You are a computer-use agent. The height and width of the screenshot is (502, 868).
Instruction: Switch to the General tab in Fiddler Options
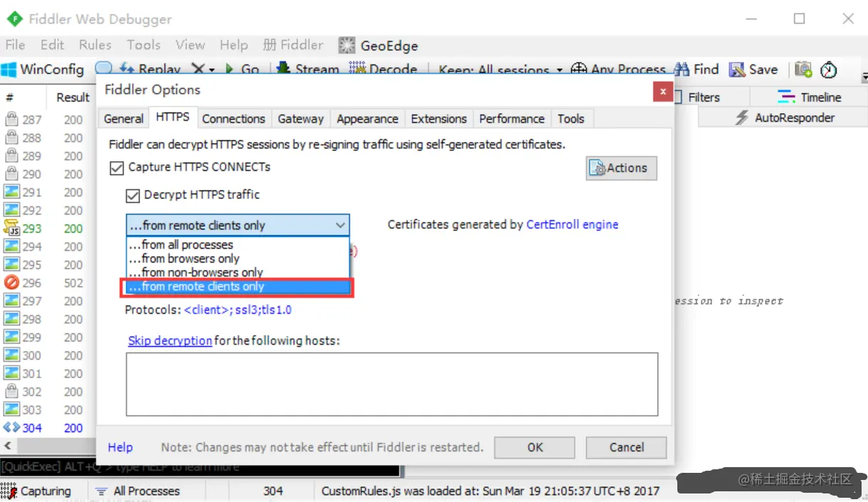point(124,119)
